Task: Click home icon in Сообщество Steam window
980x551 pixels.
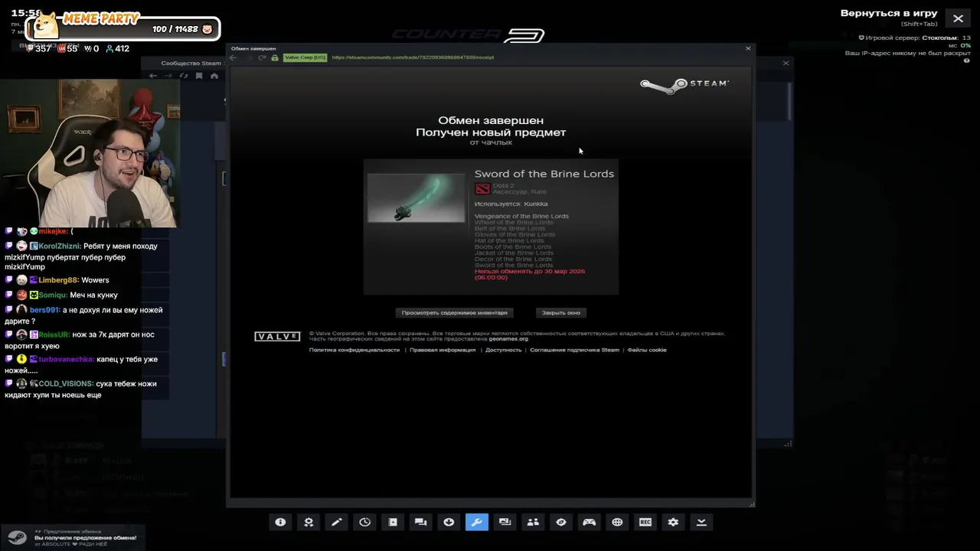Action: point(214,76)
